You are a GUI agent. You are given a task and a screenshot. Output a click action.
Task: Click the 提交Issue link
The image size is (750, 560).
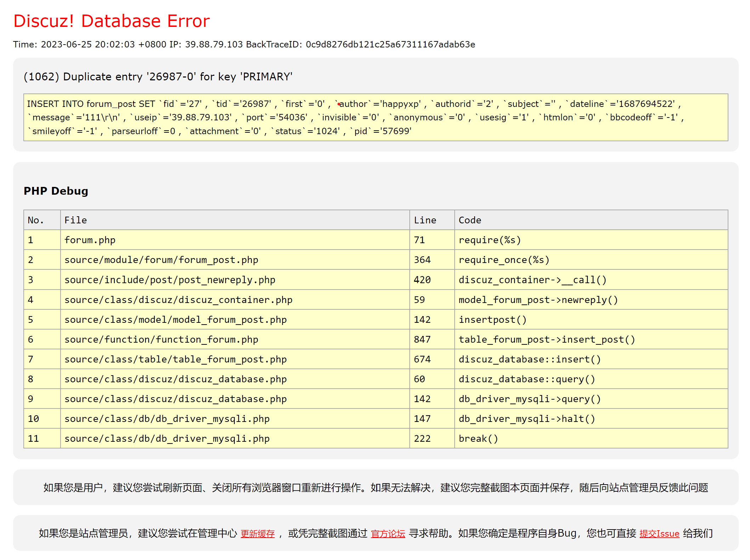coord(659,534)
